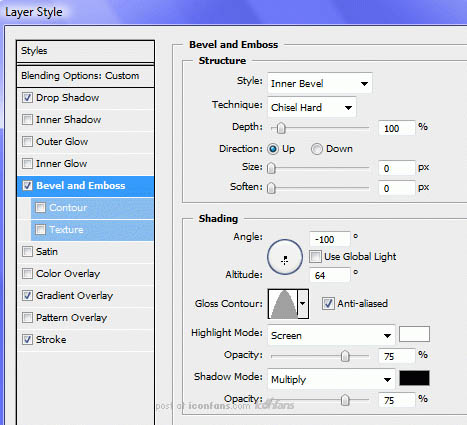Open the Highlight Mode Screen dropdown

click(x=331, y=335)
